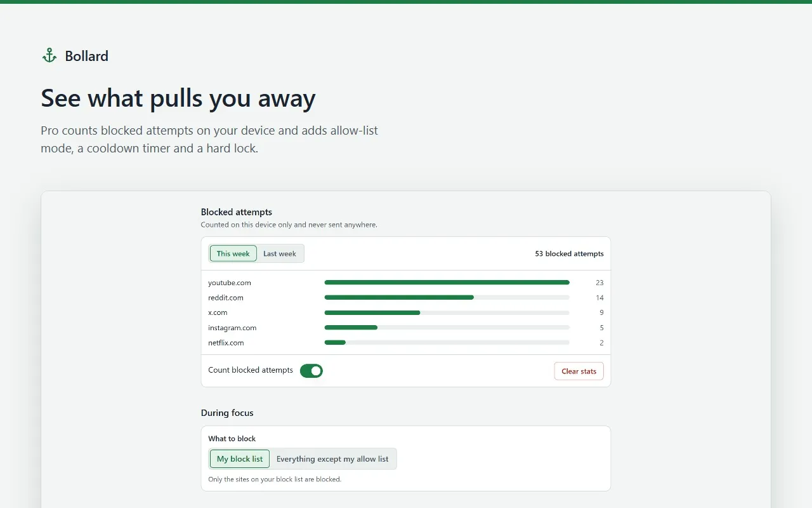Click the Bollard anchor logo icon

coord(49,56)
